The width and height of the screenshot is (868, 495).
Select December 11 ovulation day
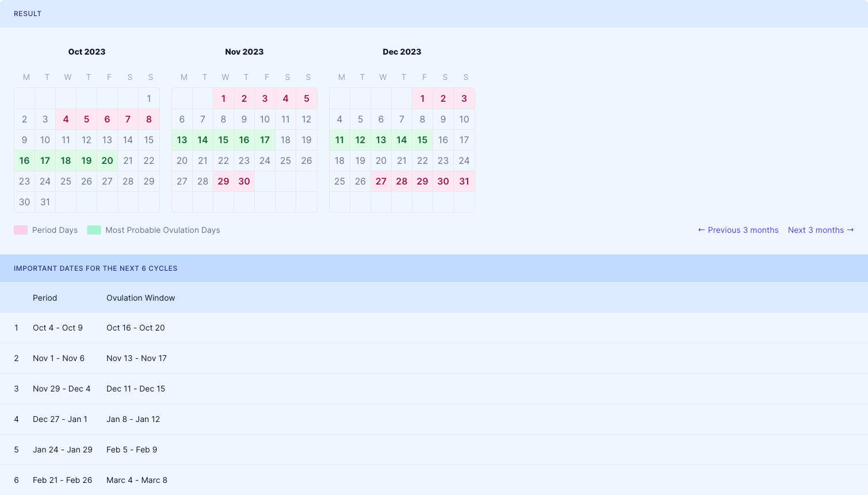339,140
